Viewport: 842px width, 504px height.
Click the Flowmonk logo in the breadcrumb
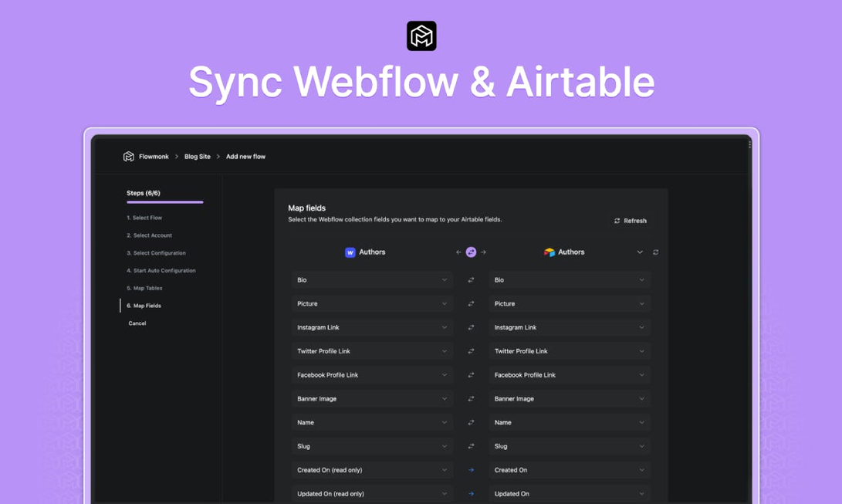click(129, 156)
